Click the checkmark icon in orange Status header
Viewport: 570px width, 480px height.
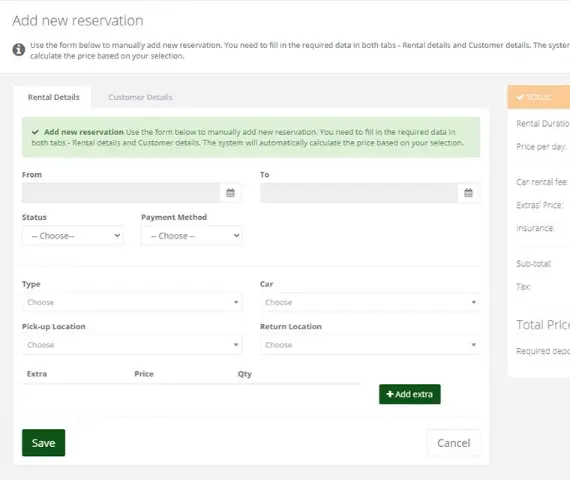pyautogui.click(x=521, y=97)
